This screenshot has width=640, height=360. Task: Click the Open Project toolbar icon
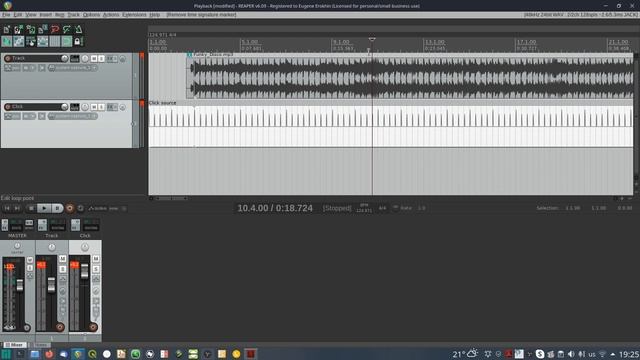(x=19, y=29)
